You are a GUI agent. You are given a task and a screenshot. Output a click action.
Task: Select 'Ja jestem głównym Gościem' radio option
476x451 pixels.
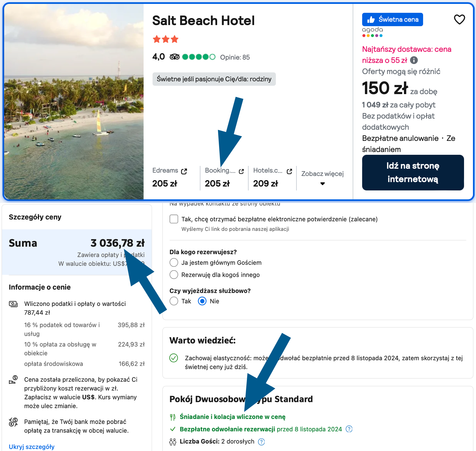(174, 263)
